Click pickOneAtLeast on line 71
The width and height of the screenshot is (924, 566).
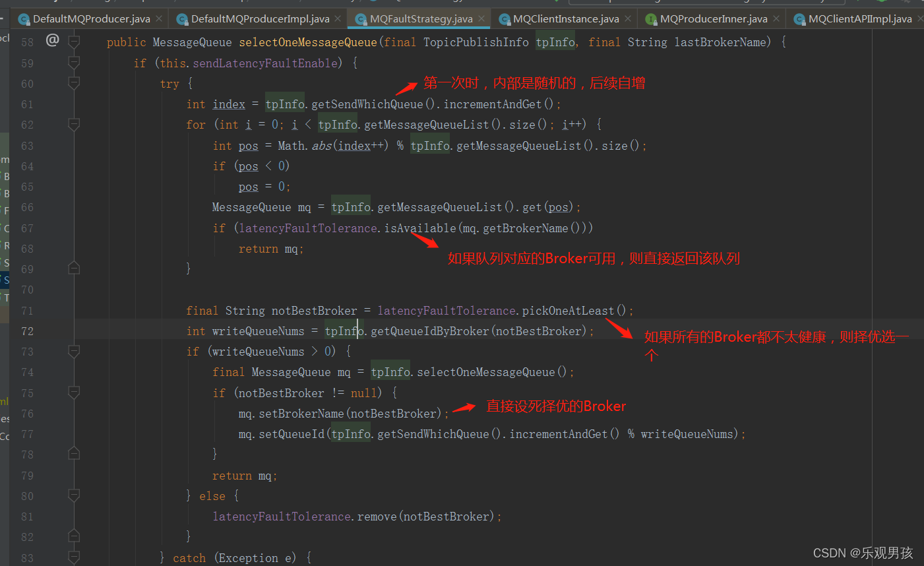(x=569, y=311)
